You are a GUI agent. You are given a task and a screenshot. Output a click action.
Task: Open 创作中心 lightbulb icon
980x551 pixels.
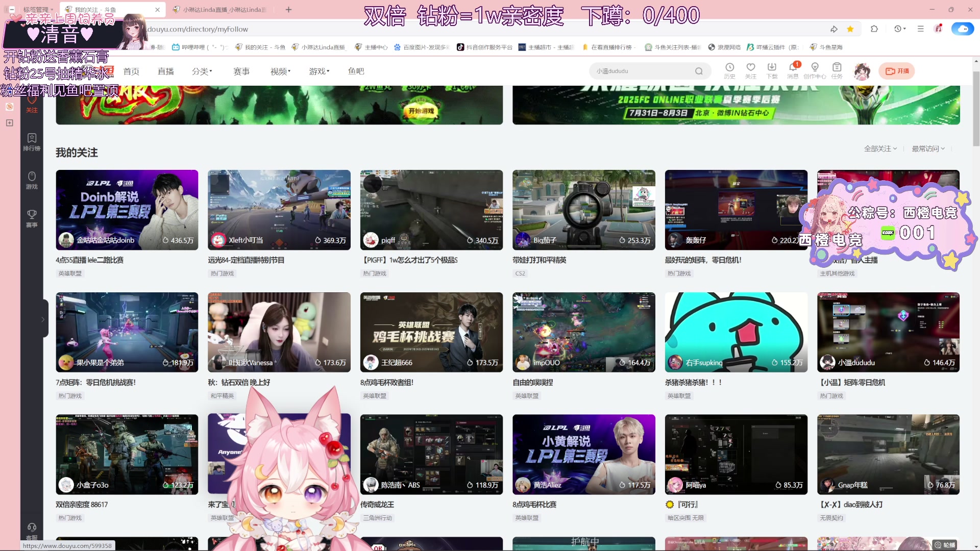pos(815,70)
